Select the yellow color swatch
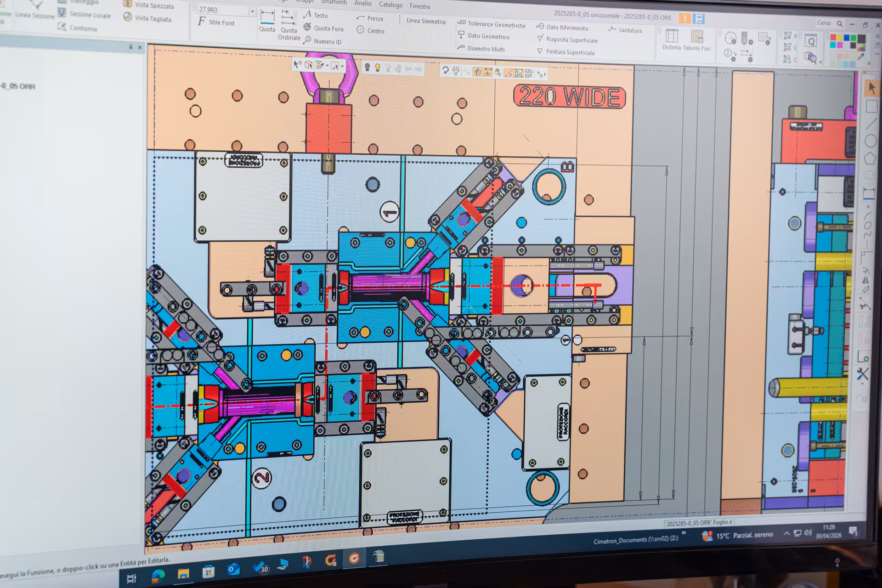 click(x=840, y=38)
